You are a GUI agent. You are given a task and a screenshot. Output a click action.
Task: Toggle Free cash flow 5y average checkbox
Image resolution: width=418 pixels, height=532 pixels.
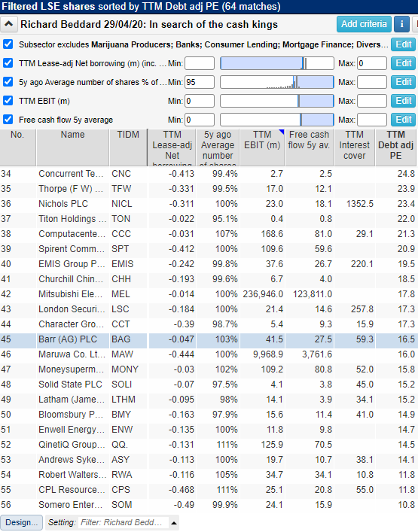[x=8, y=120]
